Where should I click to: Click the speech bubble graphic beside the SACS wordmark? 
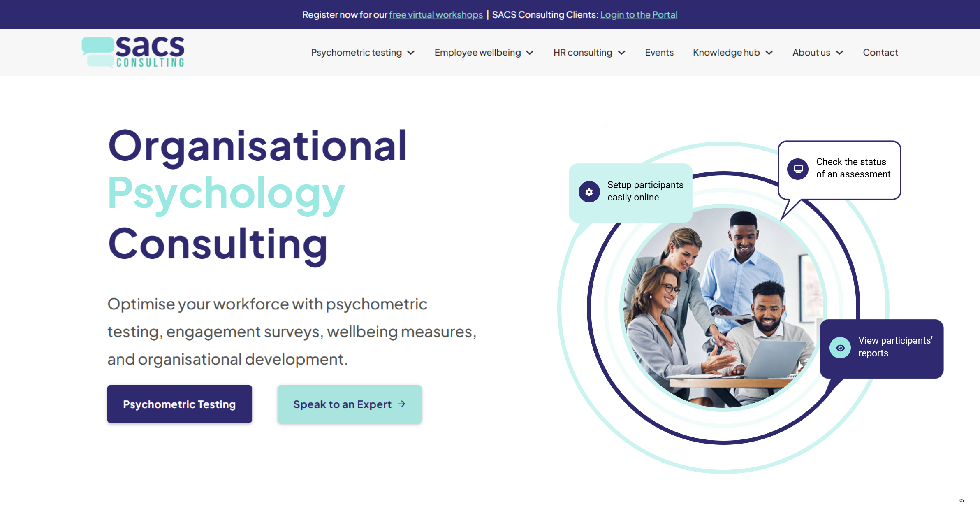(x=98, y=51)
